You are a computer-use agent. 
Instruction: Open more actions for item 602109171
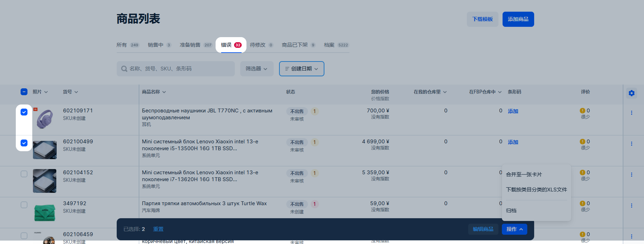pyautogui.click(x=631, y=113)
